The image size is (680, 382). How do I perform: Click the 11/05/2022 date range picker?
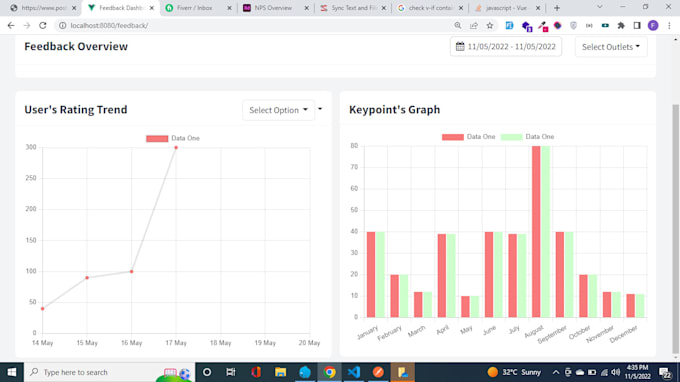pos(506,47)
